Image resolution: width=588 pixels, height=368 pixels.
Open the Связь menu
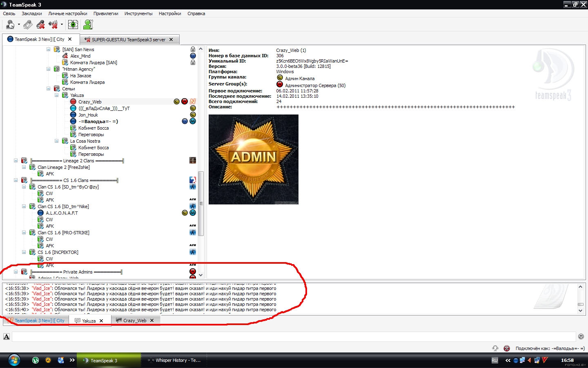pyautogui.click(x=9, y=13)
